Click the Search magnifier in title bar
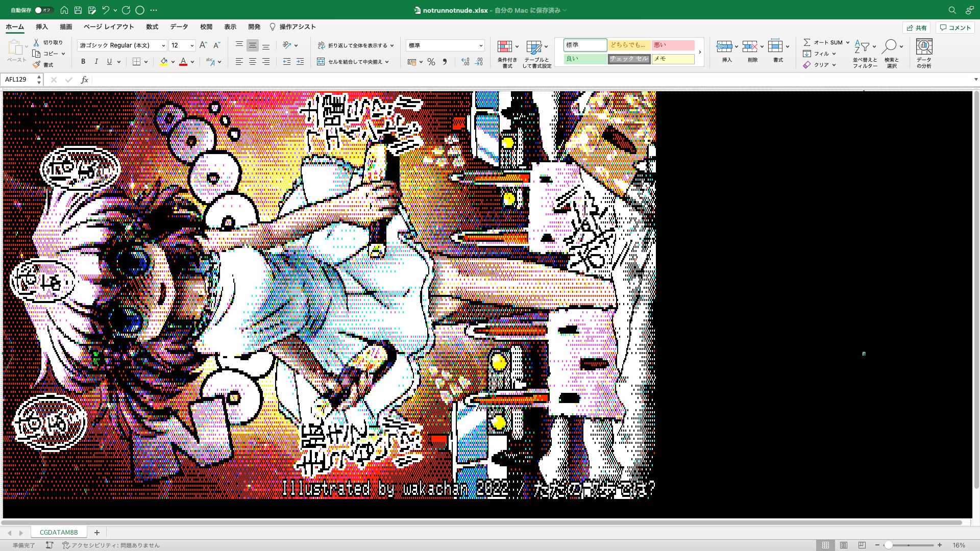Screen dimensions: 980x551 952,10
